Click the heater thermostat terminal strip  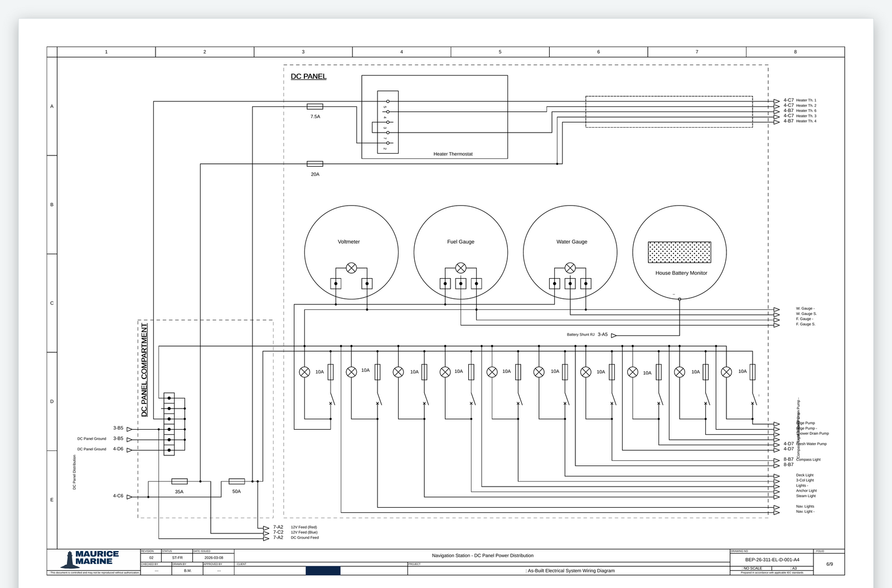pyautogui.click(x=387, y=122)
